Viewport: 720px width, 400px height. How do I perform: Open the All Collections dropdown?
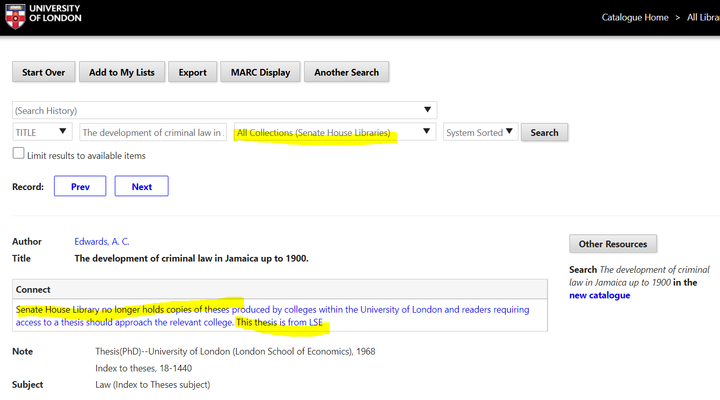335,132
